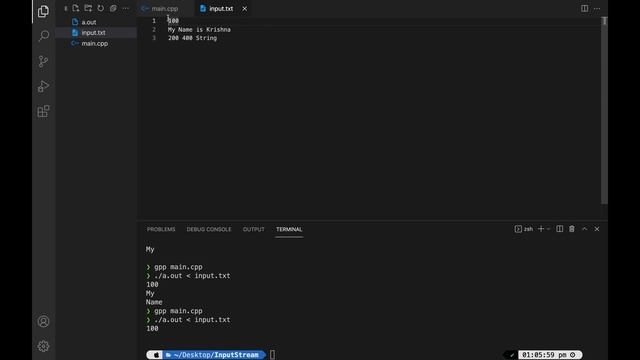The image size is (640, 360).
Task: Open the new terminal launch profile dropdown
Action: 549,229
